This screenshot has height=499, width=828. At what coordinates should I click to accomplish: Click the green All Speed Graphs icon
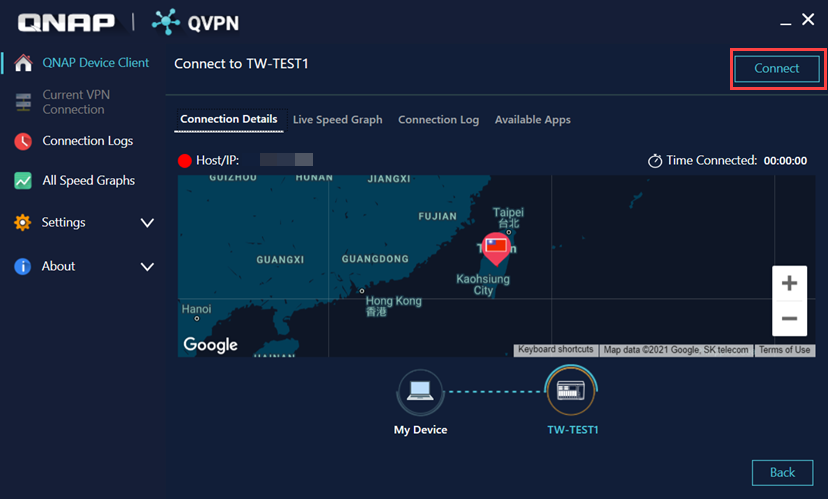(x=23, y=181)
